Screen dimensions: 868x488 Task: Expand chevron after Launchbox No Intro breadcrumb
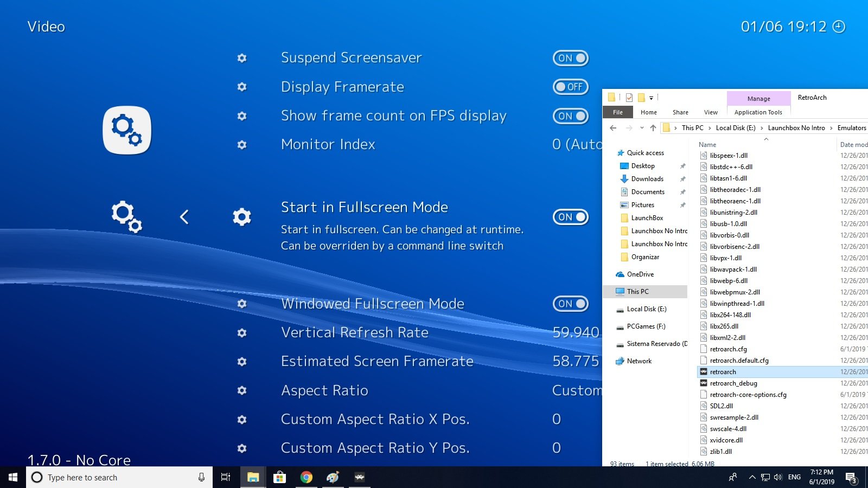[831, 128]
